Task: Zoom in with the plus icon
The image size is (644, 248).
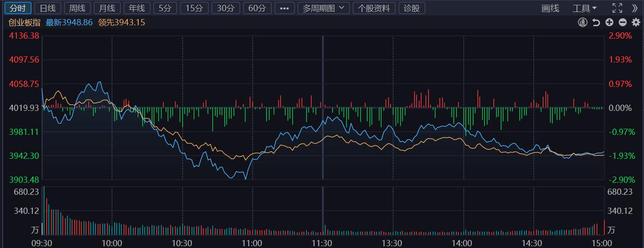Action: (609, 22)
